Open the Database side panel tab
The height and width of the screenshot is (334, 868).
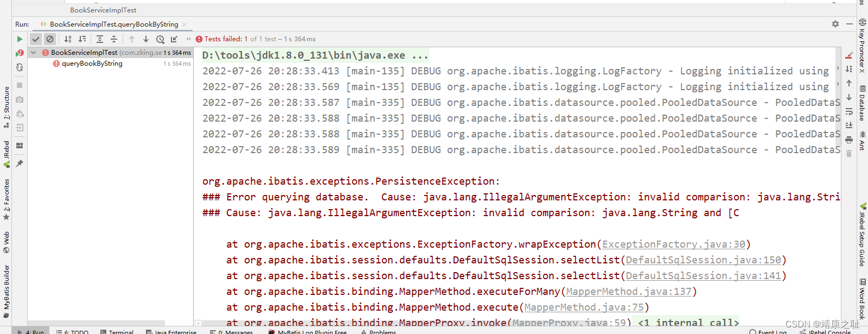(862, 103)
